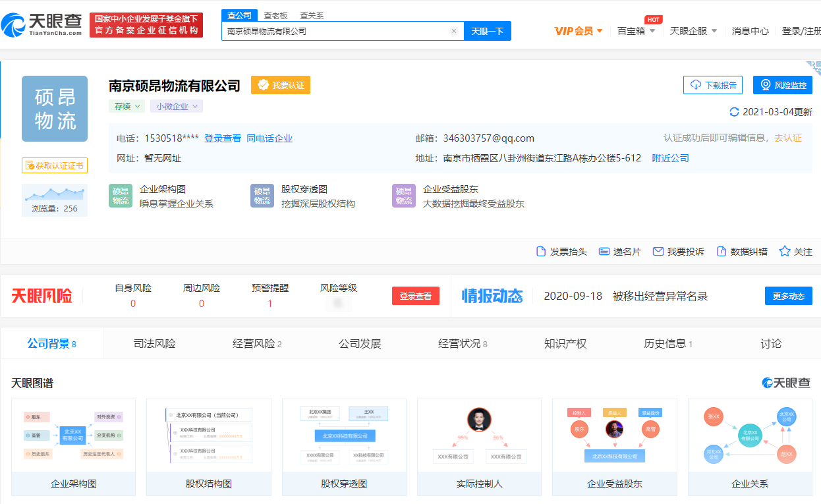The width and height of the screenshot is (821, 504).
Task: Click the red 国家中小企业发展子基金 banner
Action: 146,25
